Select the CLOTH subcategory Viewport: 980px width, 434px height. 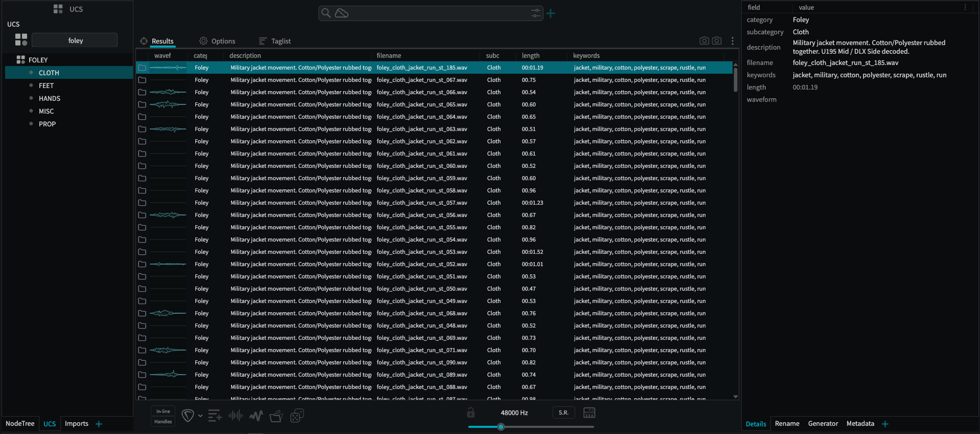[x=69, y=73]
